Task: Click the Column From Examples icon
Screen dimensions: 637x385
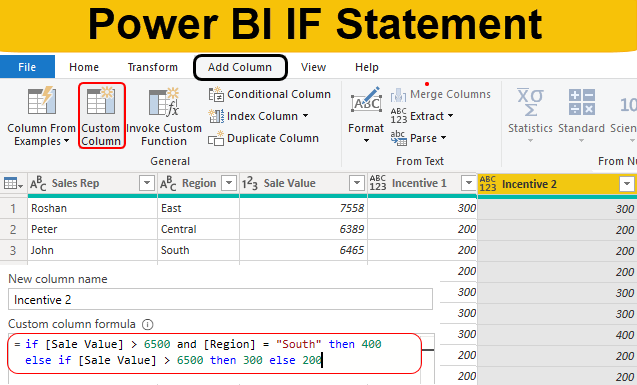Action: [41, 100]
